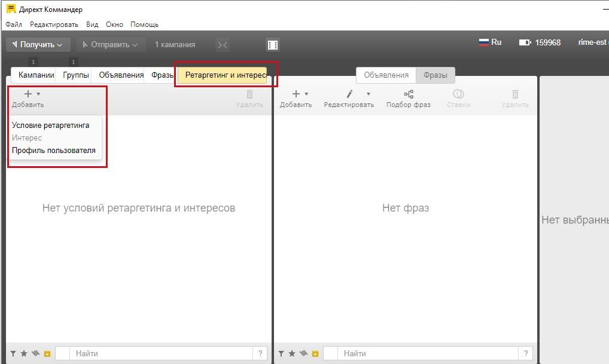The image size is (609, 364).
Task: Open Подбор фраз tool
Action: point(408,98)
